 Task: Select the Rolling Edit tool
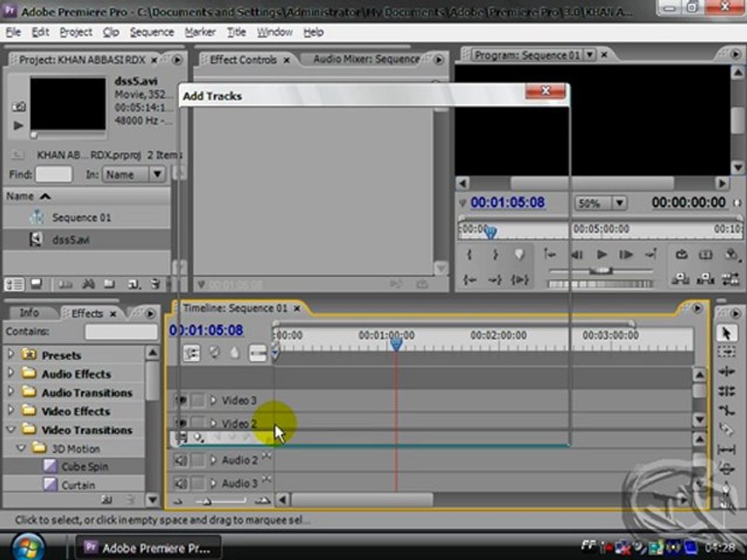pos(726,391)
